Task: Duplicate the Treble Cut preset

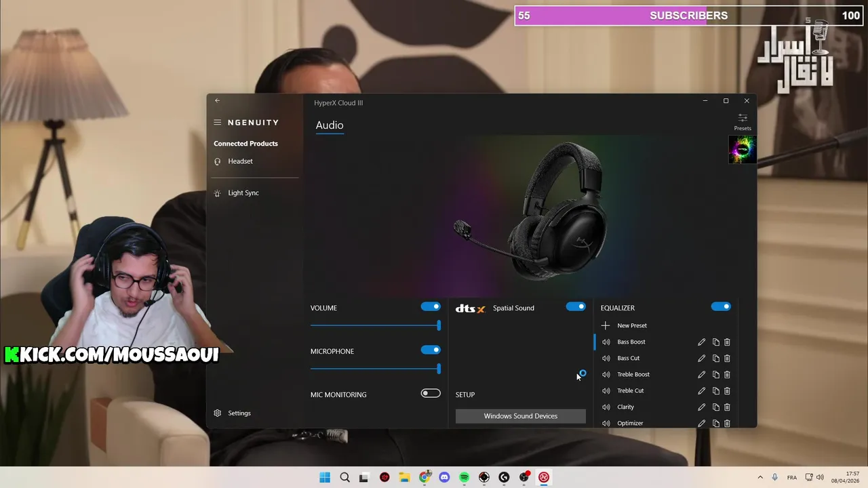Action: pyautogui.click(x=715, y=390)
